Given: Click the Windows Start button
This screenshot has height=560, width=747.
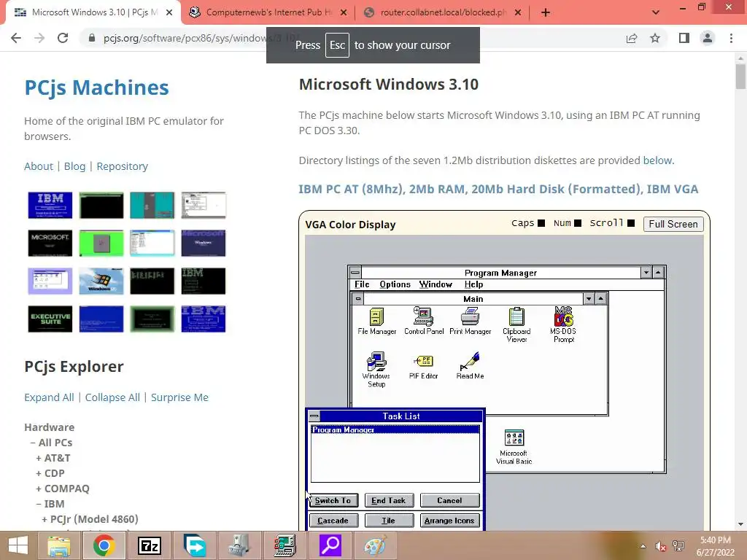Looking at the screenshot, I should (18, 545).
